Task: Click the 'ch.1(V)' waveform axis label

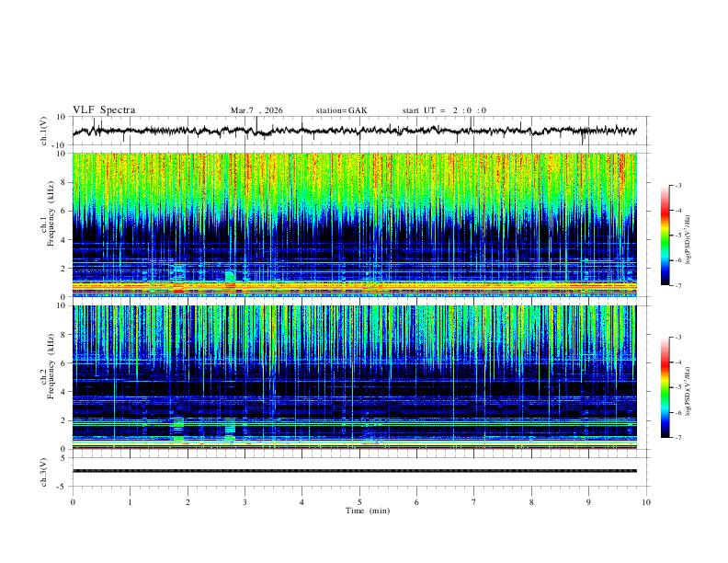Action: (44, 131)
